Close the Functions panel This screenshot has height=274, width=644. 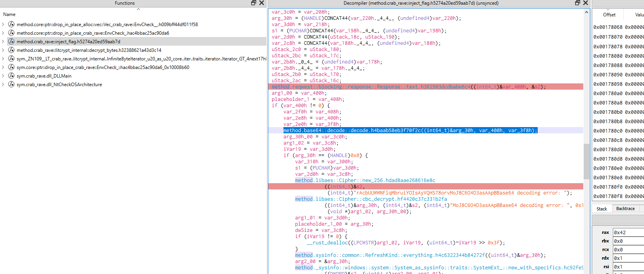coord(262,3)
